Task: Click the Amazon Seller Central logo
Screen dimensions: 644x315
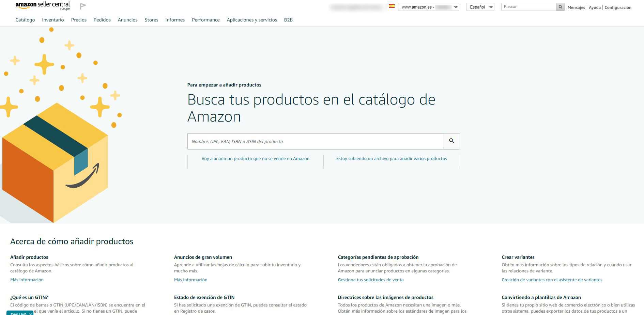Action: coord(43,6)
